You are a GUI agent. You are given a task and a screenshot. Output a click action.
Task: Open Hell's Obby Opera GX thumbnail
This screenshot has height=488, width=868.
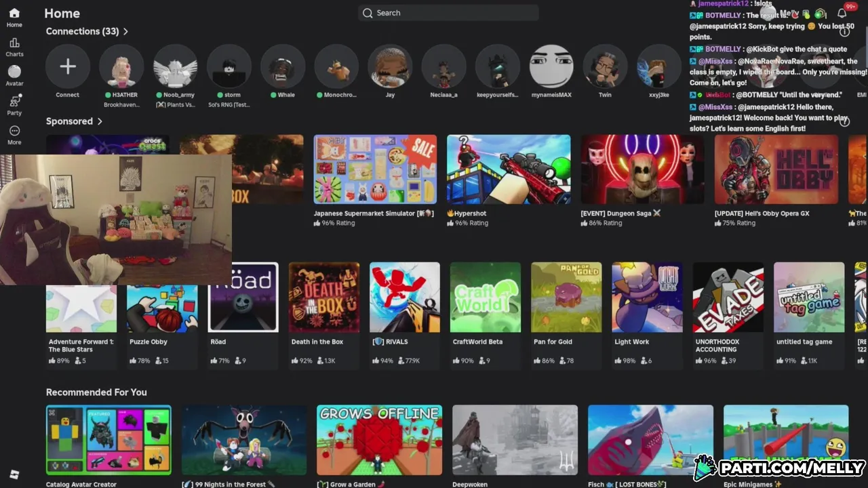pos(776,169)
